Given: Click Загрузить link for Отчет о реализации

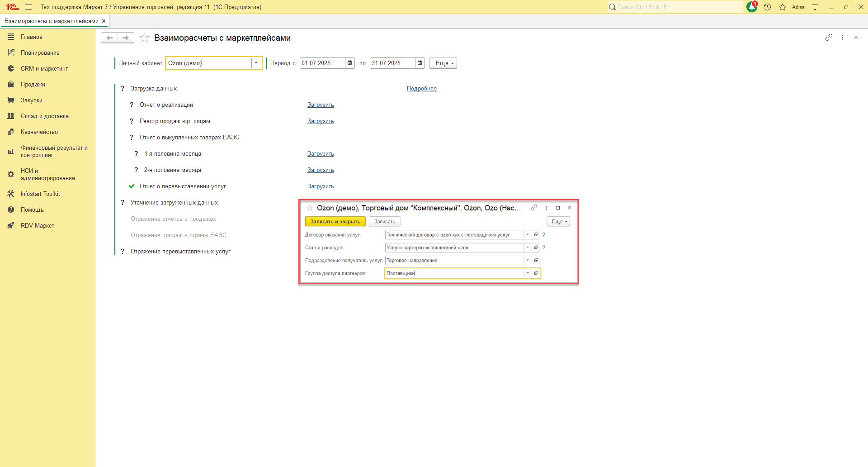Looking at the screenshot, I should (321, 105).
